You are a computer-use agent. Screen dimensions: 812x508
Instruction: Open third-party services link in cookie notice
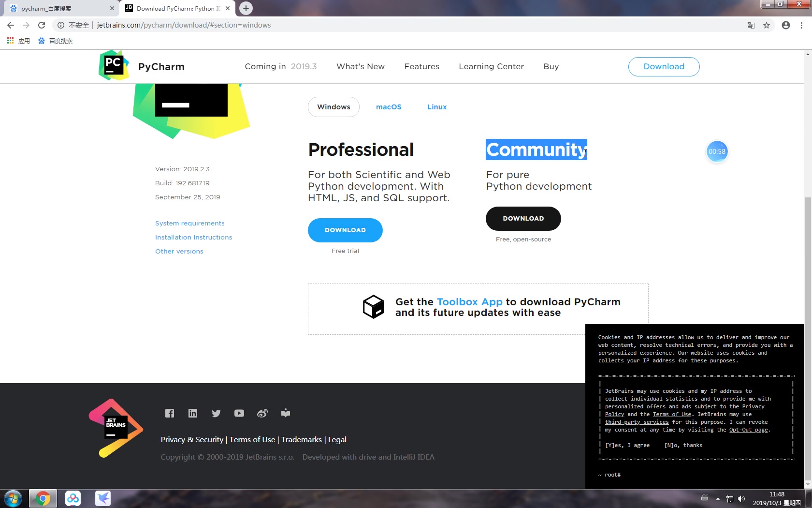637,422
